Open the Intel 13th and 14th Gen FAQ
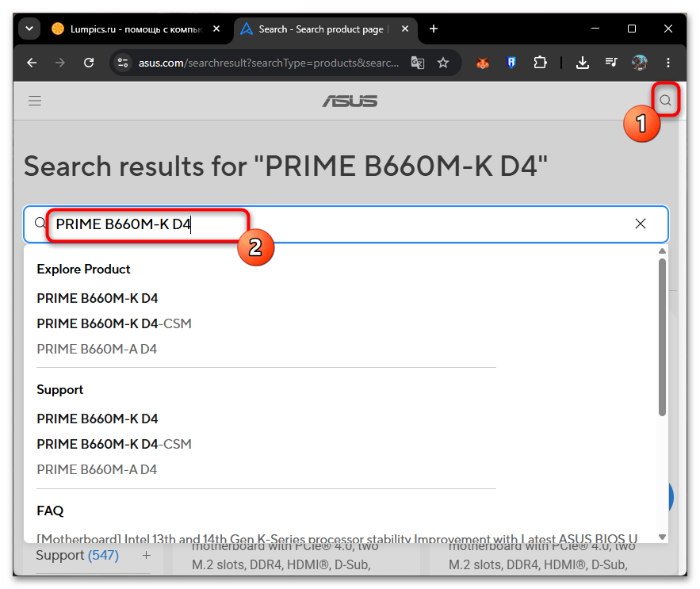Image resolution: width=700 pixels, height=589 pixels. (337, 538)
